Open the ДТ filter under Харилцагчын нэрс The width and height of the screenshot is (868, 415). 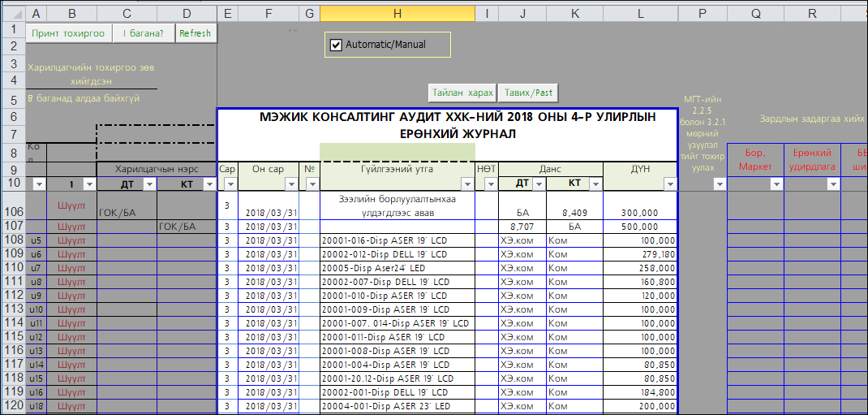148,185
